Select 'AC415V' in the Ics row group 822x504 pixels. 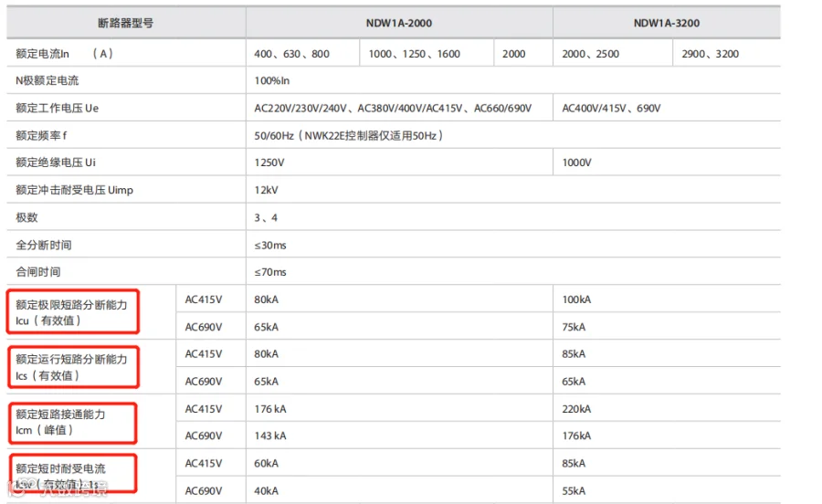pos(204,354)
